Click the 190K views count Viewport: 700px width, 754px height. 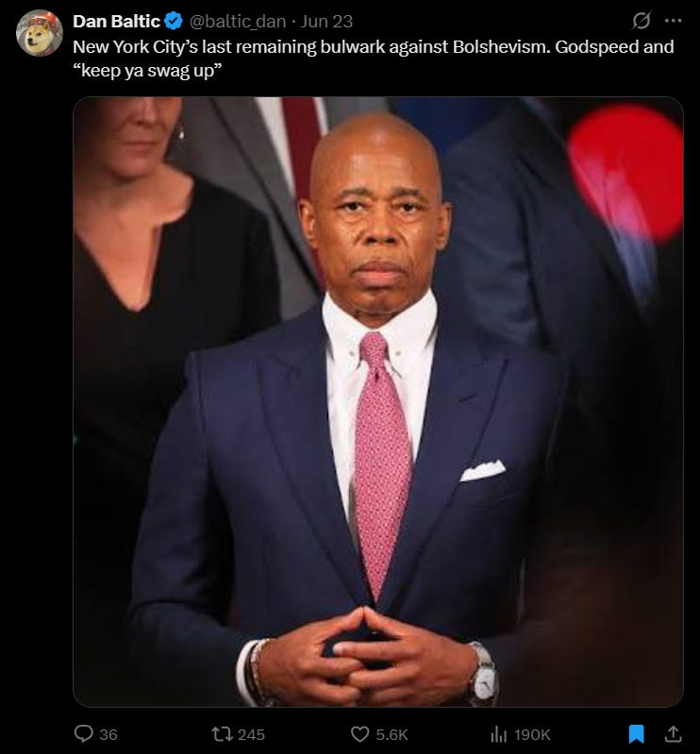pyautogui.click(x=532, y=734)
